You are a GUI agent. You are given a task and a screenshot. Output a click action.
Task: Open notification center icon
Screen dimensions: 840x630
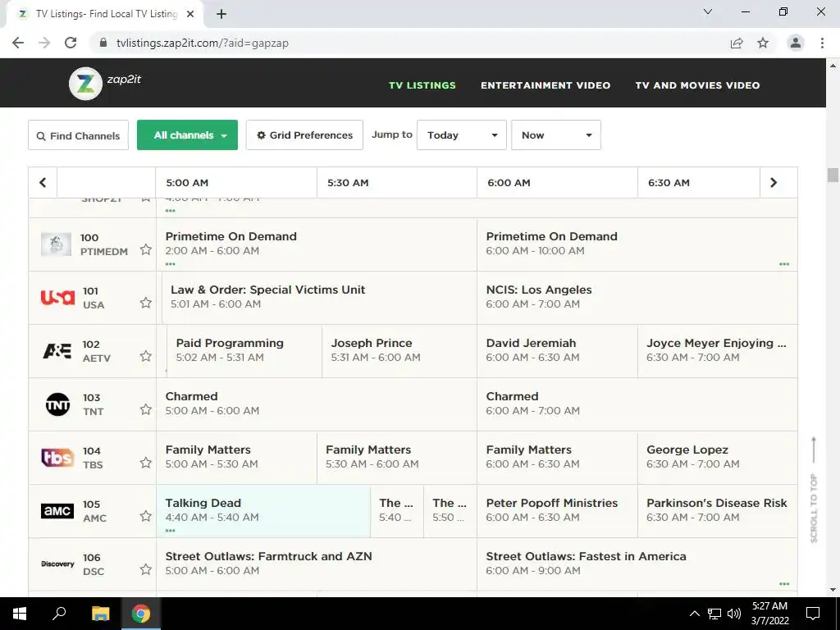813,614
